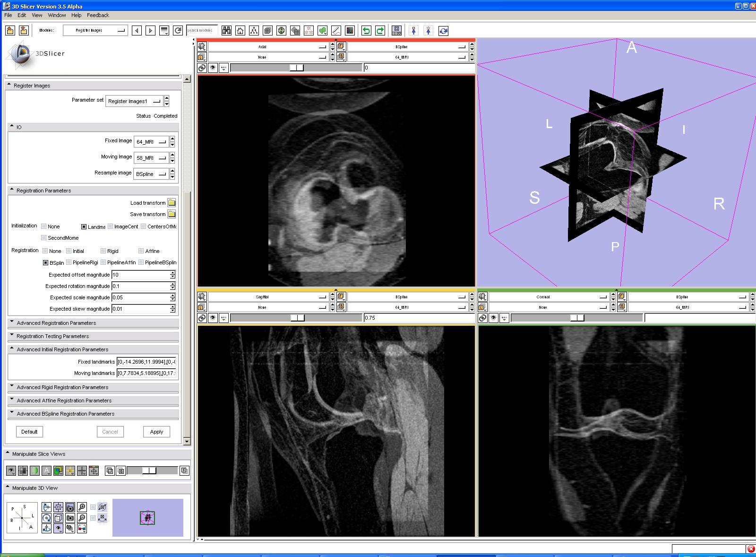This screenshot has height=557, width=756.
Task: Click the green Undo arrow in the toolbar
Action: pos(366,31)
